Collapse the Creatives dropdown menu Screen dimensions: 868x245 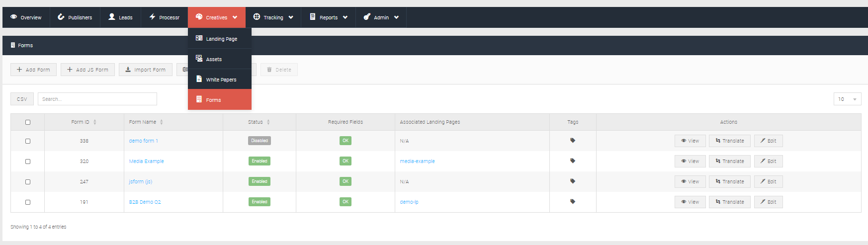(216, 17)
